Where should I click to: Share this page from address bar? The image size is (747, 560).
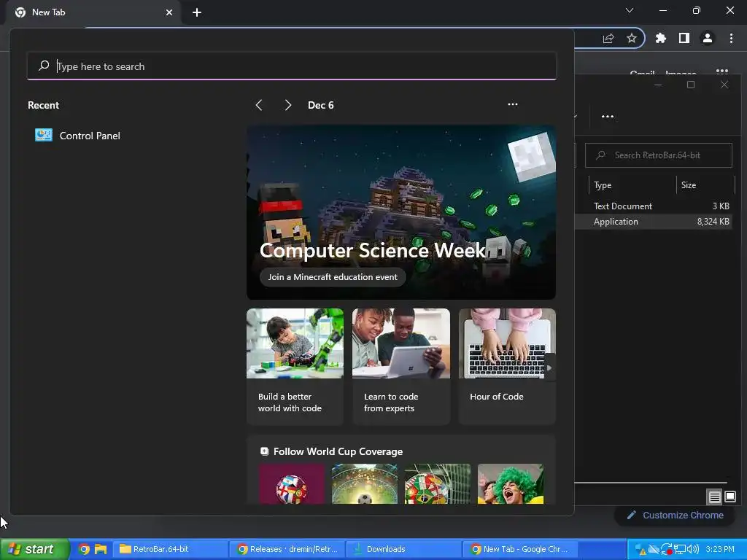pyautogui.click(x=608, y=39)
